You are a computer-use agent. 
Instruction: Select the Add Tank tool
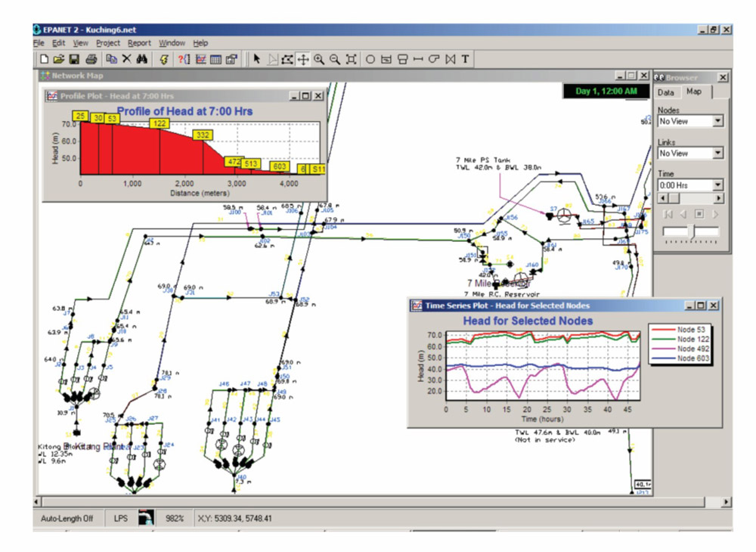(403, 59)
